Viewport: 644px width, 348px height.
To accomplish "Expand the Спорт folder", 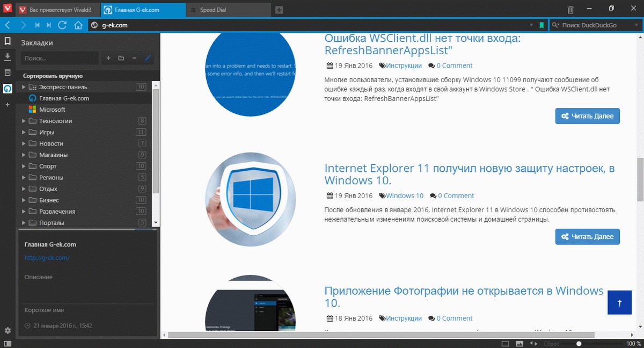I will click(24, 166).
